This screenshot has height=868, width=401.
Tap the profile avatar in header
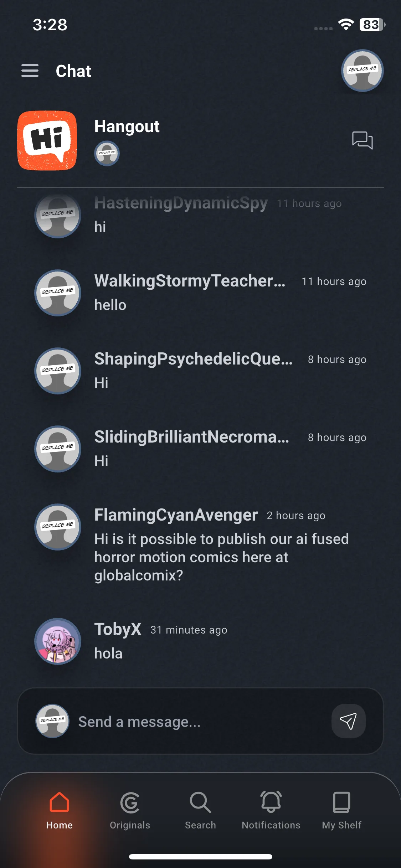[x=362, y=71]
